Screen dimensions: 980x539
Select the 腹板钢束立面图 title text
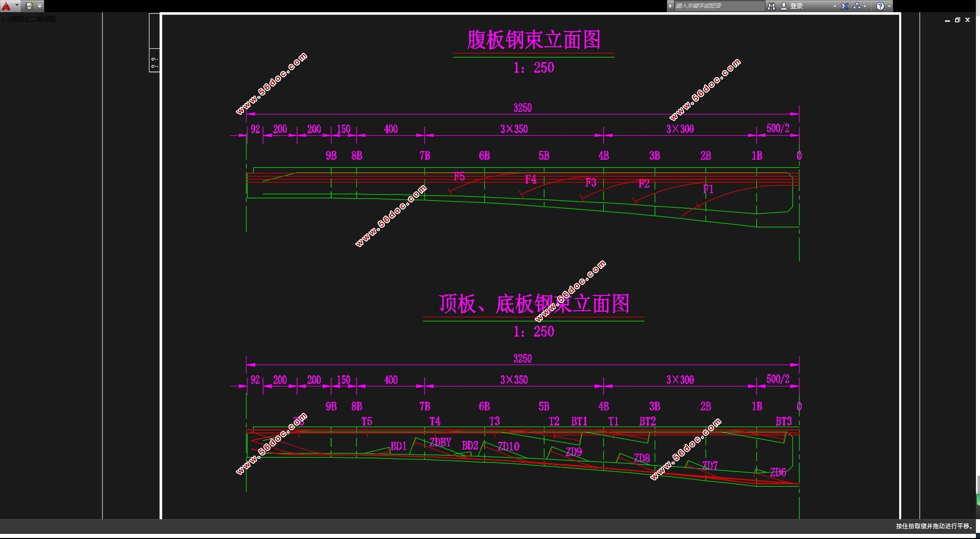point(534,40)
